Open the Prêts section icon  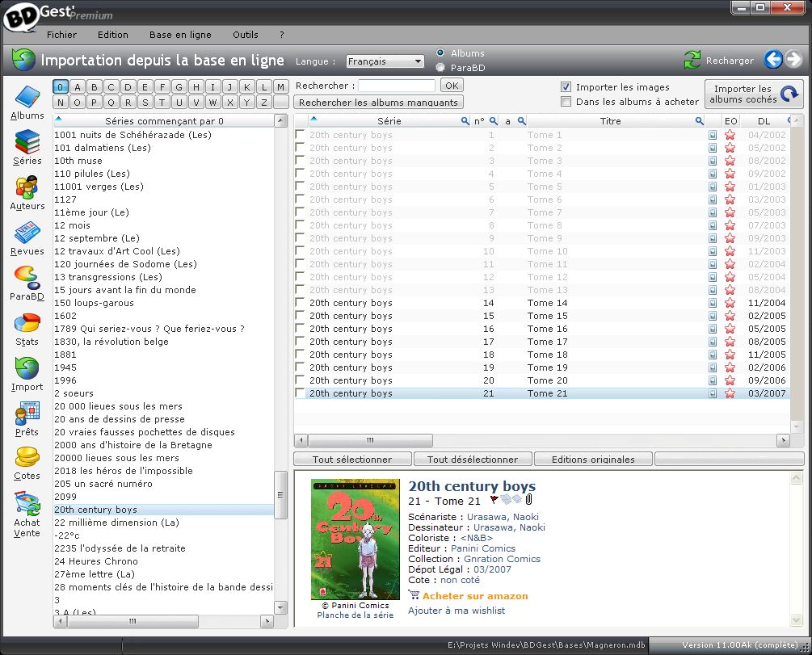(27, 414)
